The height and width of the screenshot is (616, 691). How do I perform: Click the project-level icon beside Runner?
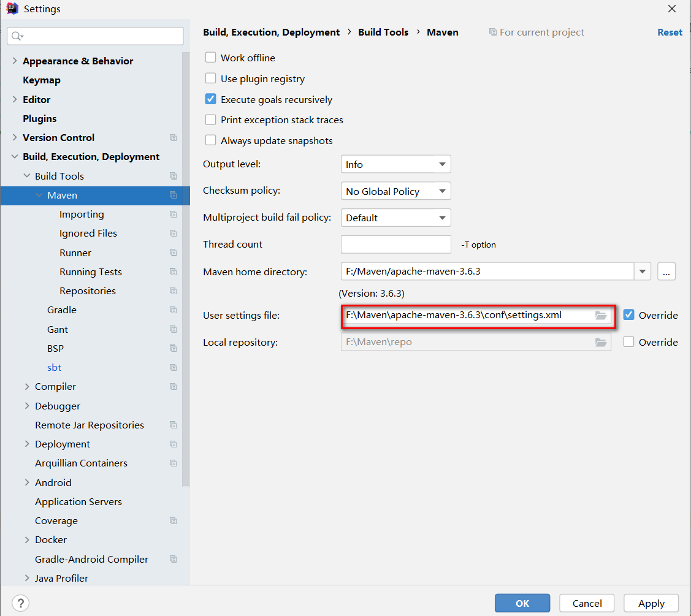(173, 253)
